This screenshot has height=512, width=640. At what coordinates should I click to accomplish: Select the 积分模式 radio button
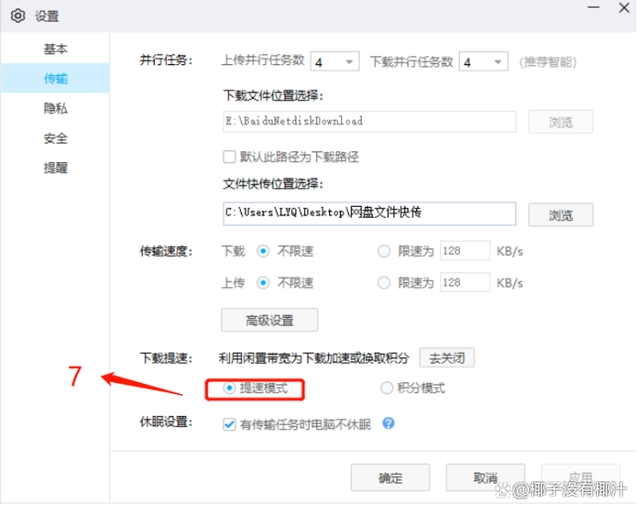pos(387,388)
